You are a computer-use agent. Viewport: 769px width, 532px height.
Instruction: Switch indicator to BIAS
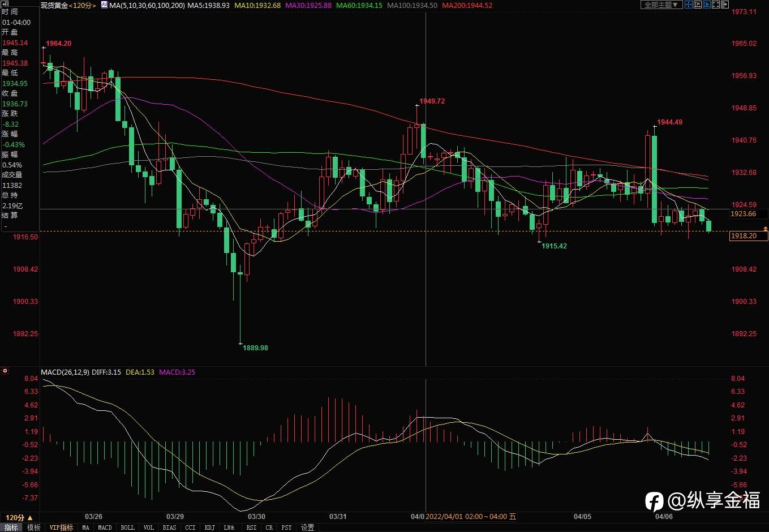point(169,527)
